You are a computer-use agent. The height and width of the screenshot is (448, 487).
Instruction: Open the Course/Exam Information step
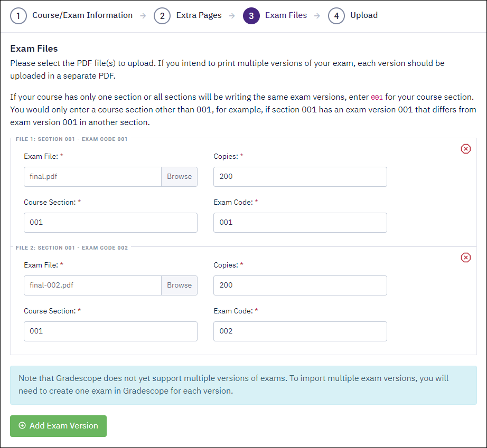82,15
